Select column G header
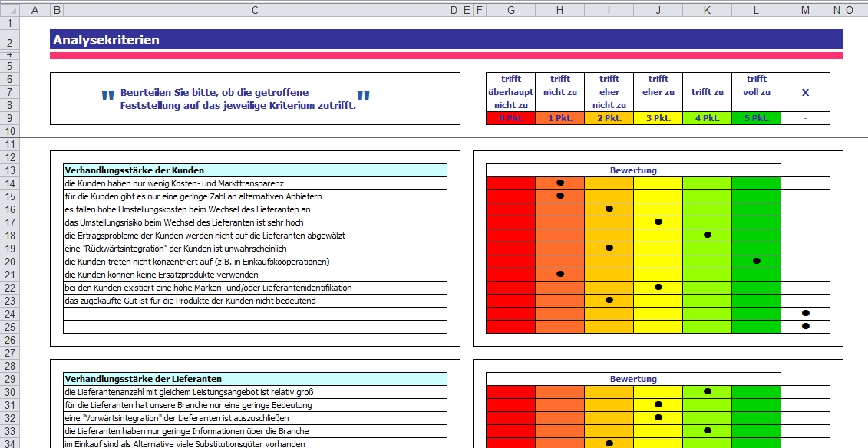This screenshot has width=868, height=448. coord(510,10)
